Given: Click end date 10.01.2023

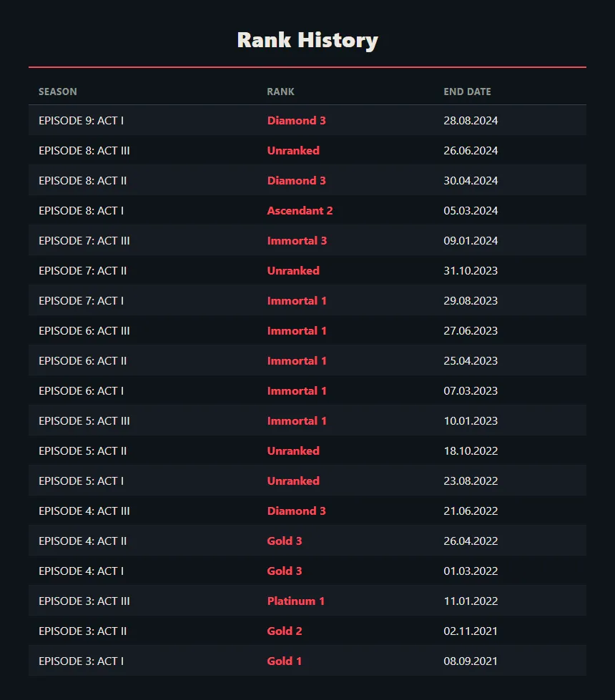Looking at the screenshot, I should tap(471, 421).
